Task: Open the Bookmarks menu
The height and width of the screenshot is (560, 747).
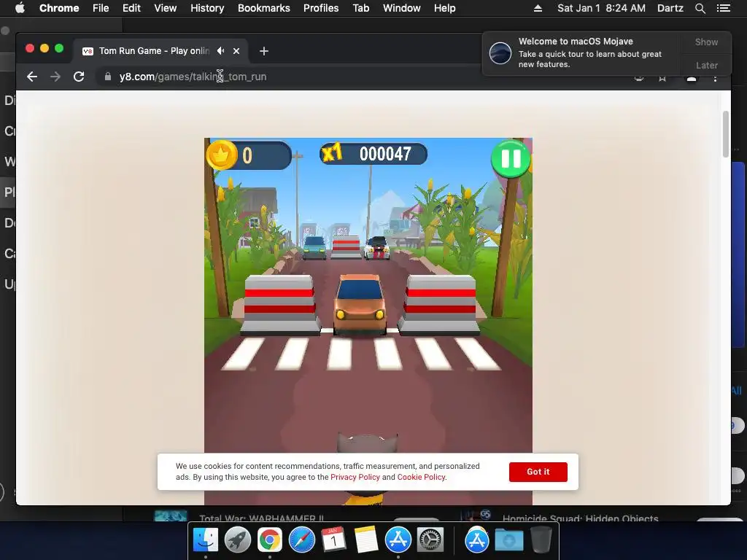Action: pyautogui.click(x=264, y=8)
